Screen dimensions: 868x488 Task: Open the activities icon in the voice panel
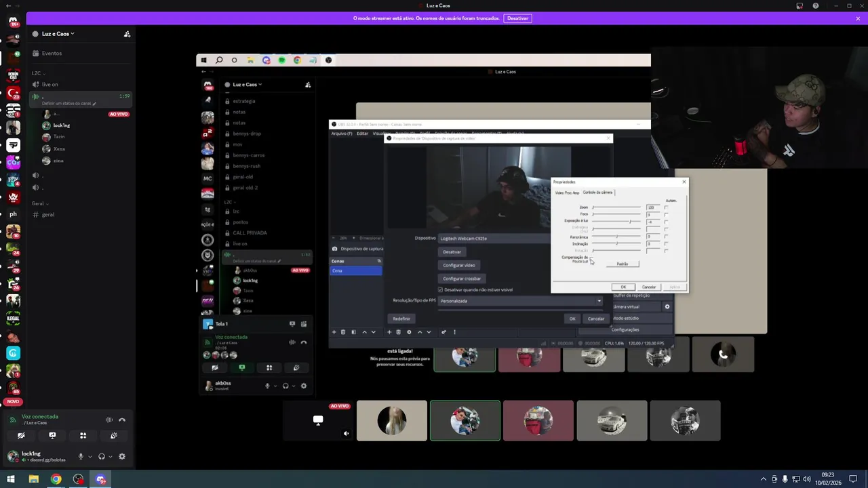(83, 436)
